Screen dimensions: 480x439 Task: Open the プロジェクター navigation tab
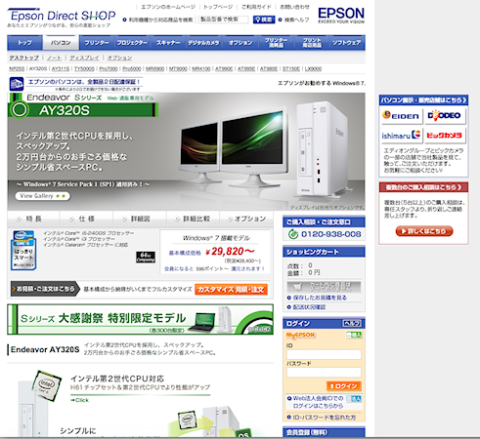pyautogui.click(x=132, y=43)
